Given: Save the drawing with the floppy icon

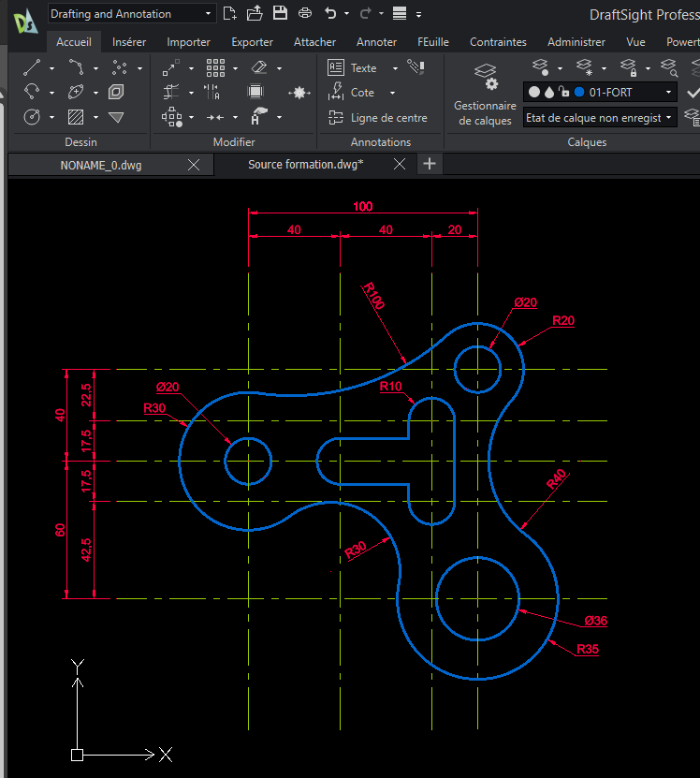Looking at the screenshot, I should coord(281,13).
